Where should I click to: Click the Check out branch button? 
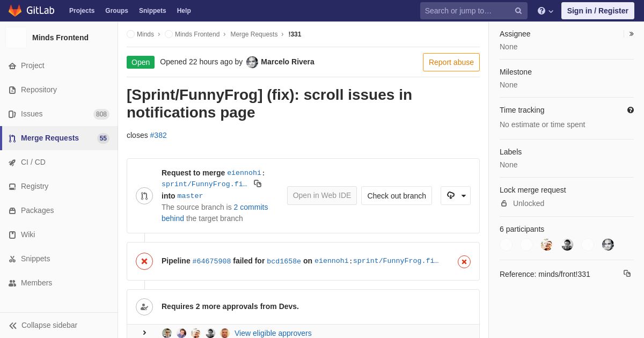click(397, 196)
